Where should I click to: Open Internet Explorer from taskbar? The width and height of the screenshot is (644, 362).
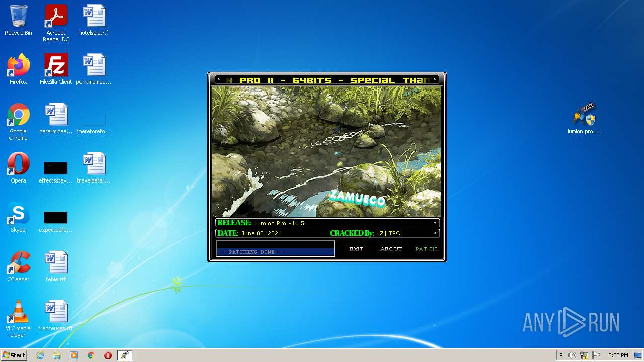(40, 355)
